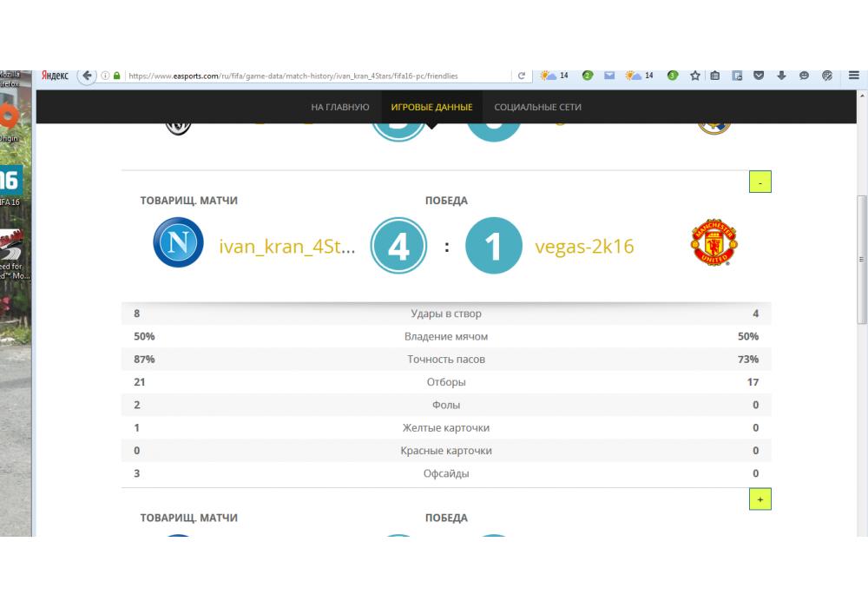Click the Точность пасов stat label
This screenshot has width=868, height=608.
(x=446, y=359)
